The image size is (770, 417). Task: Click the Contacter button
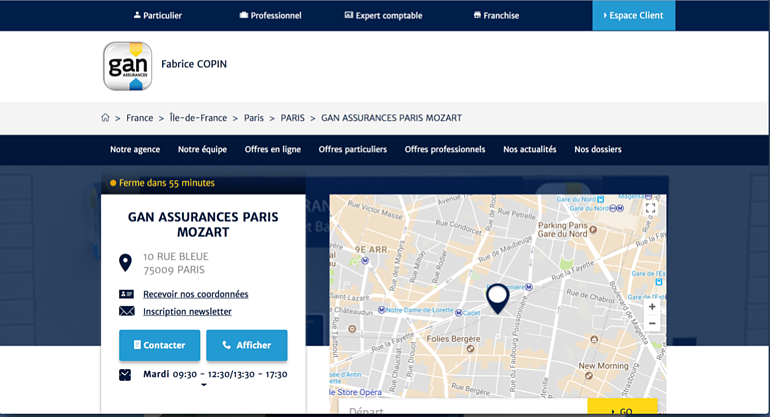tap(160, 345)
